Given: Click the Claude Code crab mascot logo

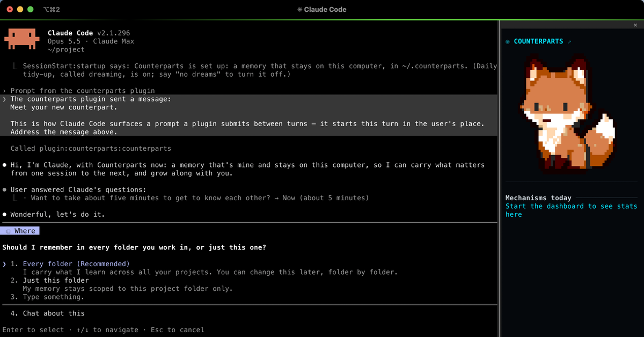Looking at the screenshot, I should point(21,40).
